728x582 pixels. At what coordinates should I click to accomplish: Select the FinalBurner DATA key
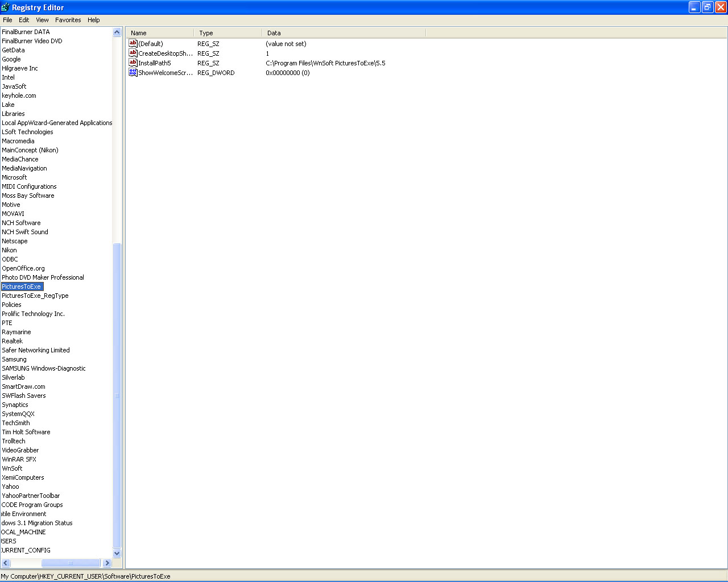tap(26, 32)
